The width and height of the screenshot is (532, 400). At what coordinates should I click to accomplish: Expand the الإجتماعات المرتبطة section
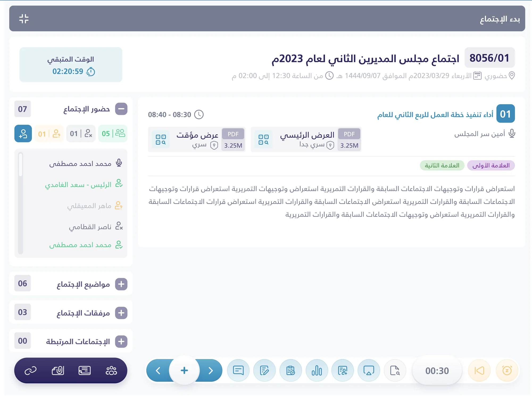point(121,341)
